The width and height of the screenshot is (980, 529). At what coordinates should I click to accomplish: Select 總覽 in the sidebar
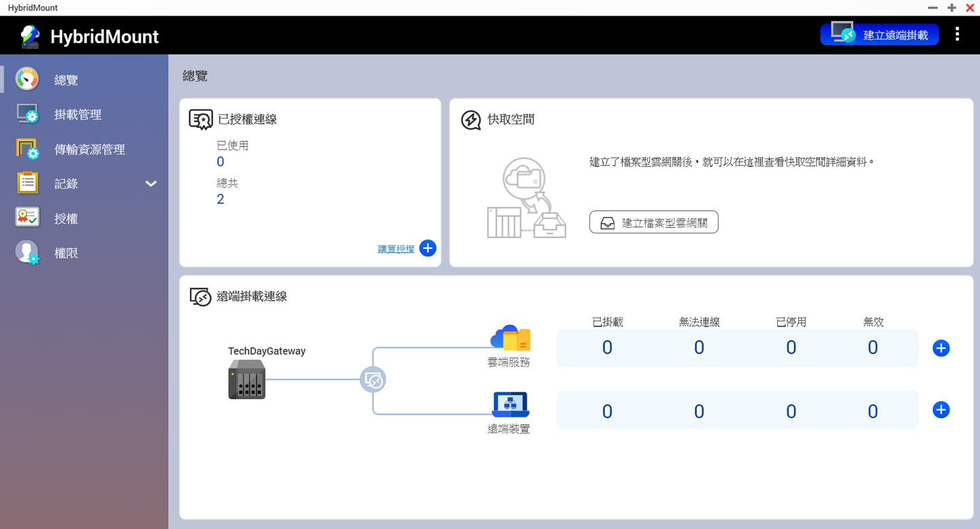click(x=66, y=80)
